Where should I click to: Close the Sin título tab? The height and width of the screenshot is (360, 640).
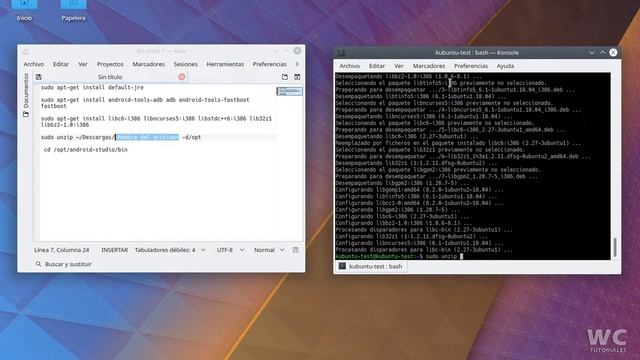(182, 77)
